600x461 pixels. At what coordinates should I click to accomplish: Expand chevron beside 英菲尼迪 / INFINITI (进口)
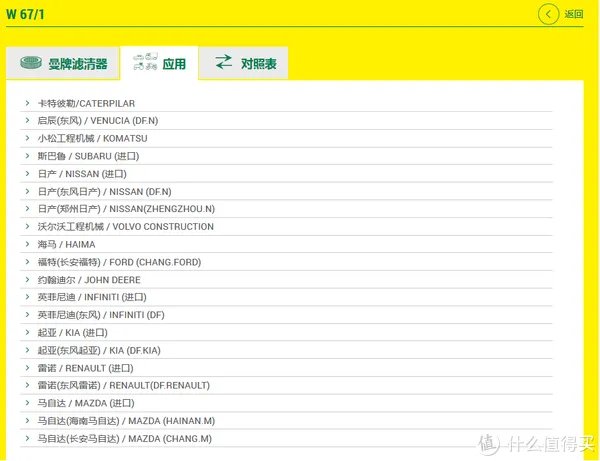coord(27,297)
